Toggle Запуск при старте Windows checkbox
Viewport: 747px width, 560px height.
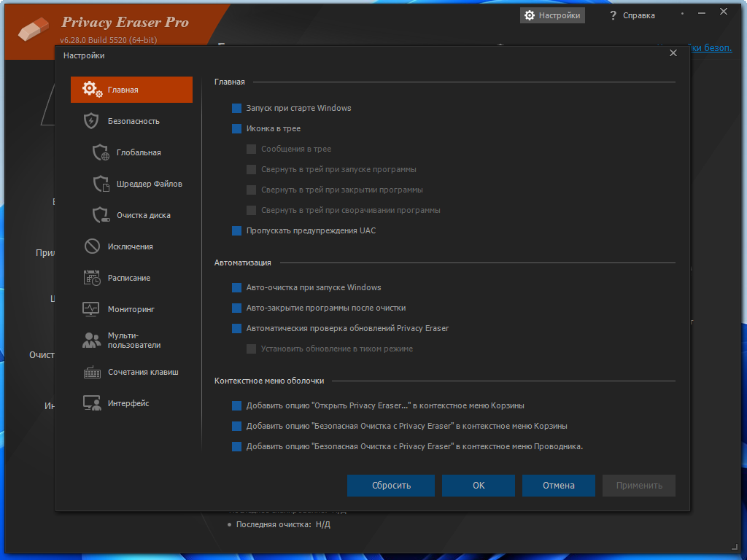pyautogui.click(x=236, y=108)
